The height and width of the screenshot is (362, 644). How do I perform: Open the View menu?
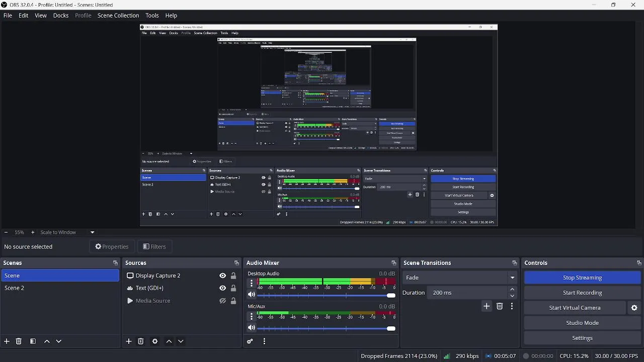pyautogui.click(x=41, y=16)
